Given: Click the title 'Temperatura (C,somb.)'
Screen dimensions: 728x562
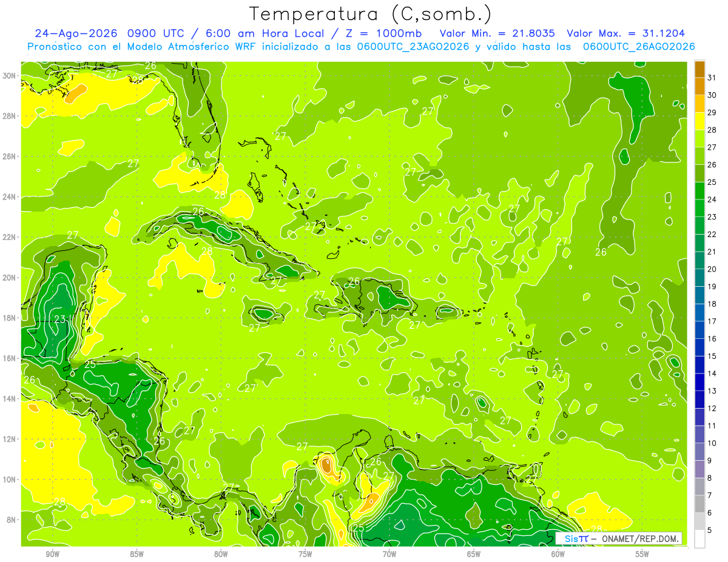Looking at the screenshot, I should click(371, 15).
